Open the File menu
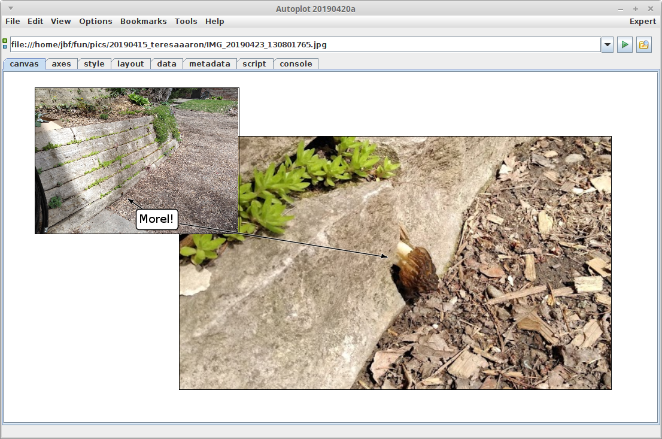 coord(13,21)
